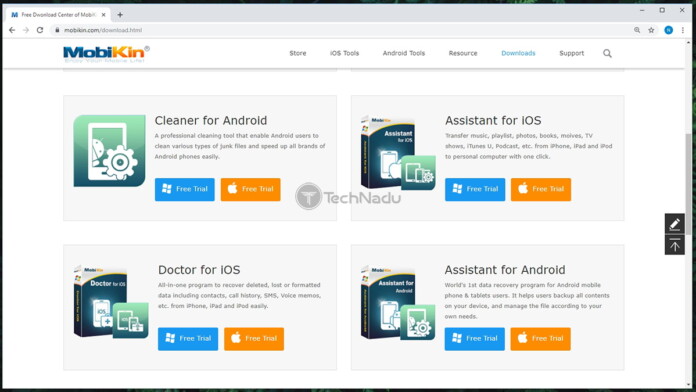Download Cleaner for Android Mac Free Trial
This screenshot has height=392, width=696.
pyautogui.click(x=250, y=190)
